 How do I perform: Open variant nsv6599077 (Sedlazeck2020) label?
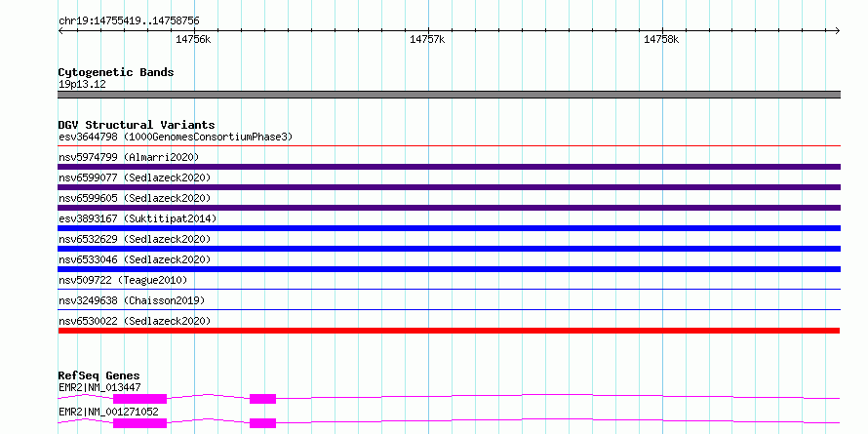135,178
